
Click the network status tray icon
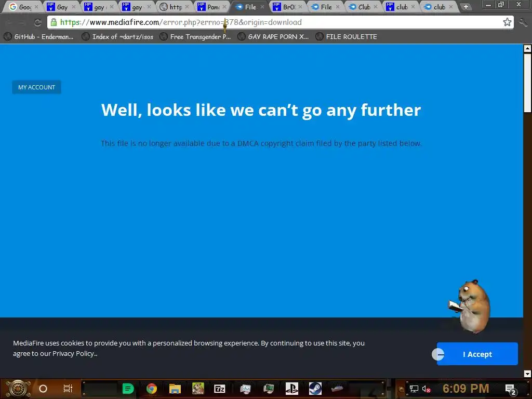pos(414,389)
